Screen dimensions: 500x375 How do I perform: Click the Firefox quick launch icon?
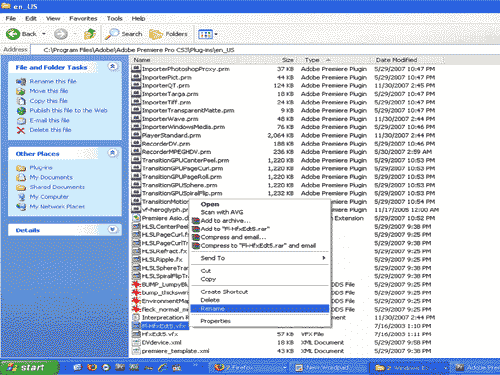tap(92, 367)
